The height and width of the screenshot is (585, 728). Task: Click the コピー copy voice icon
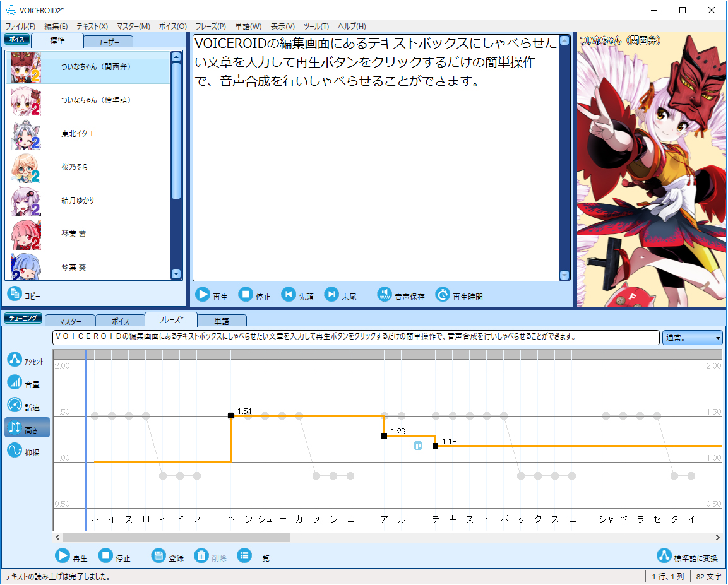pos(15,293)
